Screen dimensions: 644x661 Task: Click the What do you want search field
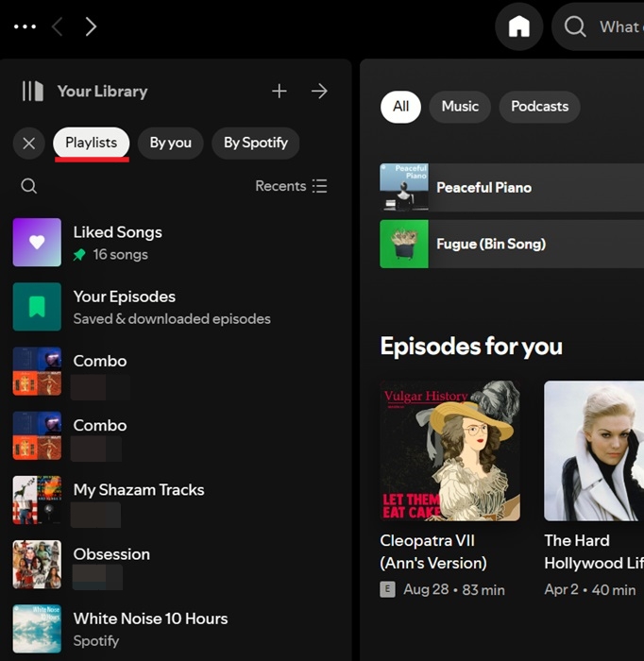(599, 26)
